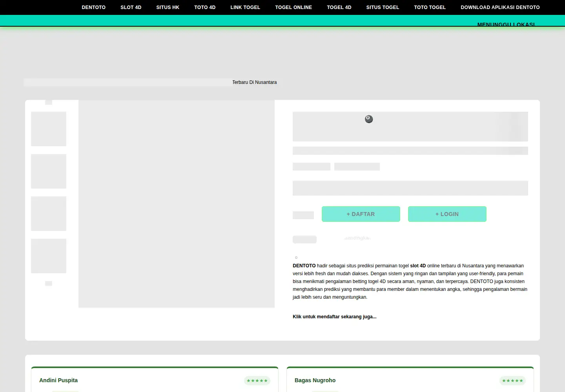Open the SITUS TOGEL nav item

[x=383, y=7]
